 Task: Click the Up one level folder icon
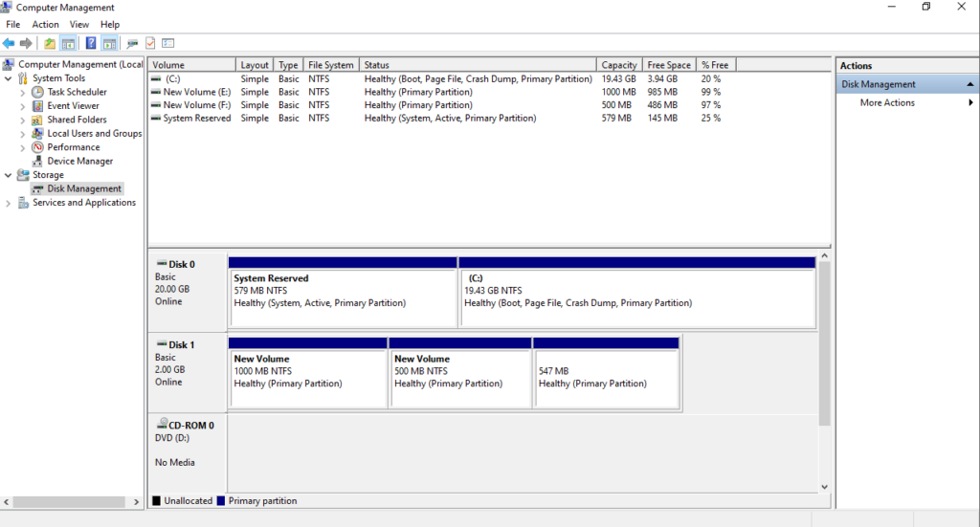[x=50, y=43]
